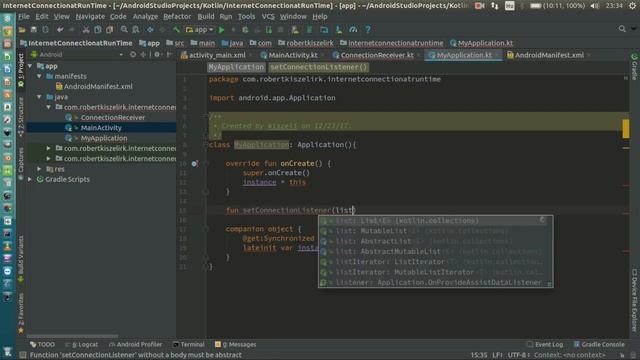Click the blue Back navigation arrow
Image resolution: width=640 pixels, height=360 pixels.
[x=150, y=29]
